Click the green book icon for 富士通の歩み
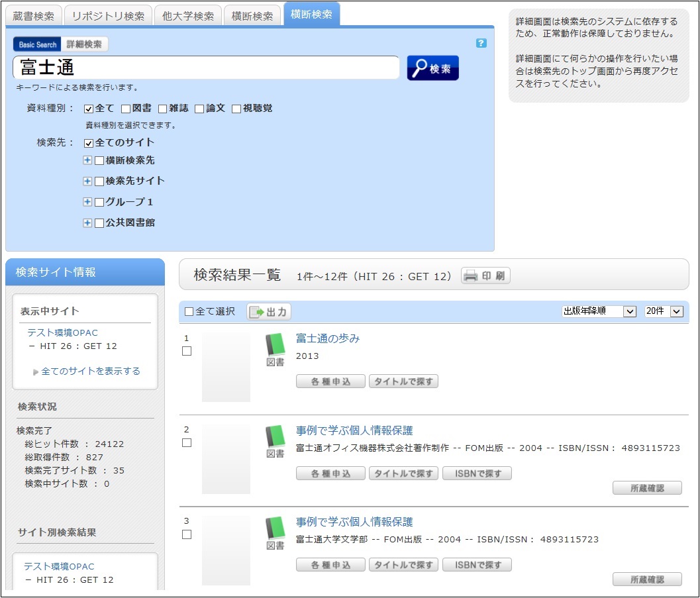Screen dimensions: 700x598 pos(275,344)
